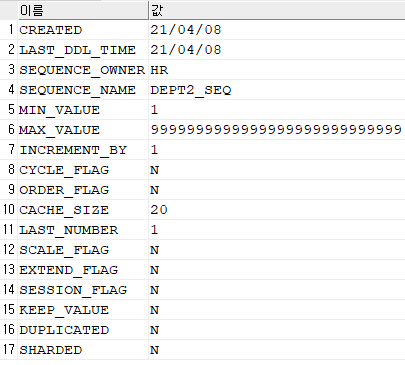Image resolution: width=405 pixels, height=365 pixels.
Task: Click the DEPT2_SEQ value cell
Action: (x=277, y=90)
